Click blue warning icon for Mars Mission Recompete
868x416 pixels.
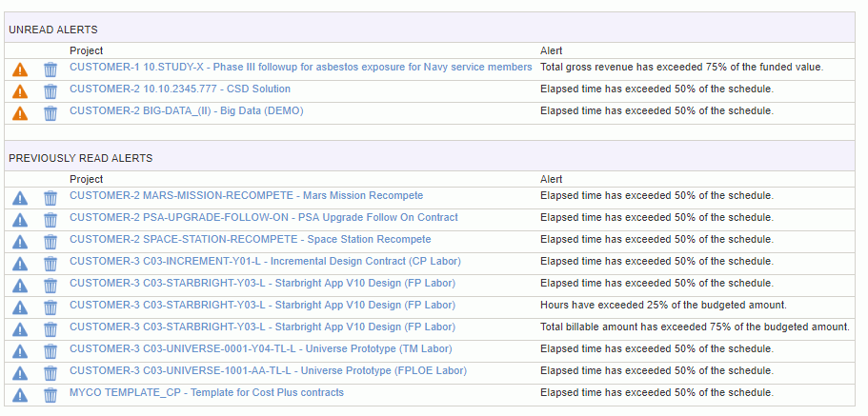click(20, 198)
